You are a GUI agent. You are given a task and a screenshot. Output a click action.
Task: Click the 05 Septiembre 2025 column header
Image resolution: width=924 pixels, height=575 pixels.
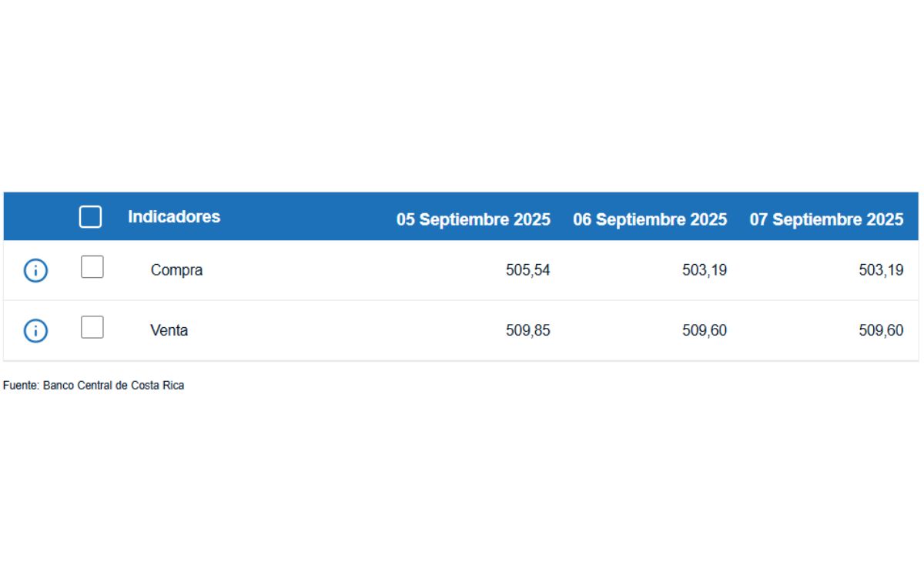coord(474,219)
